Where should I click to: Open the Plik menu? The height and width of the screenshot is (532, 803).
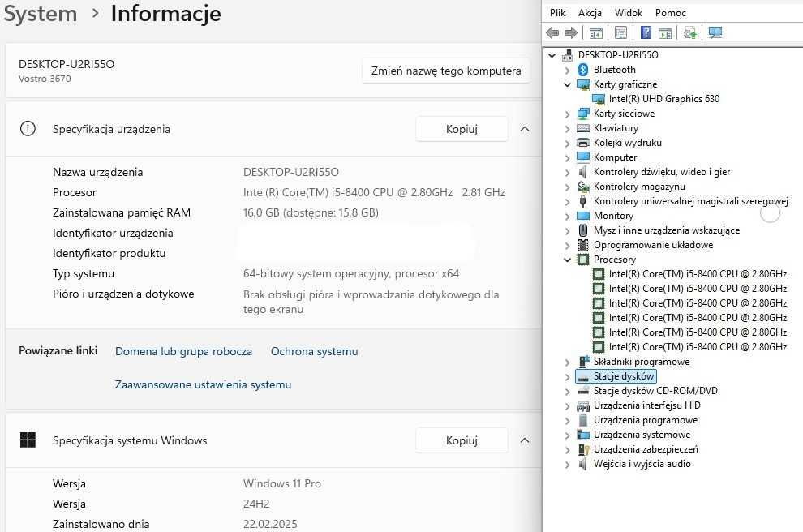(x=557, y=13)
